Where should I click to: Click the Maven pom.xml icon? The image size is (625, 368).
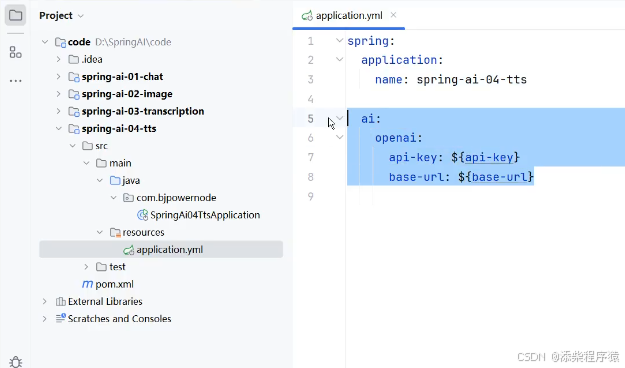[x=87, y=284]
